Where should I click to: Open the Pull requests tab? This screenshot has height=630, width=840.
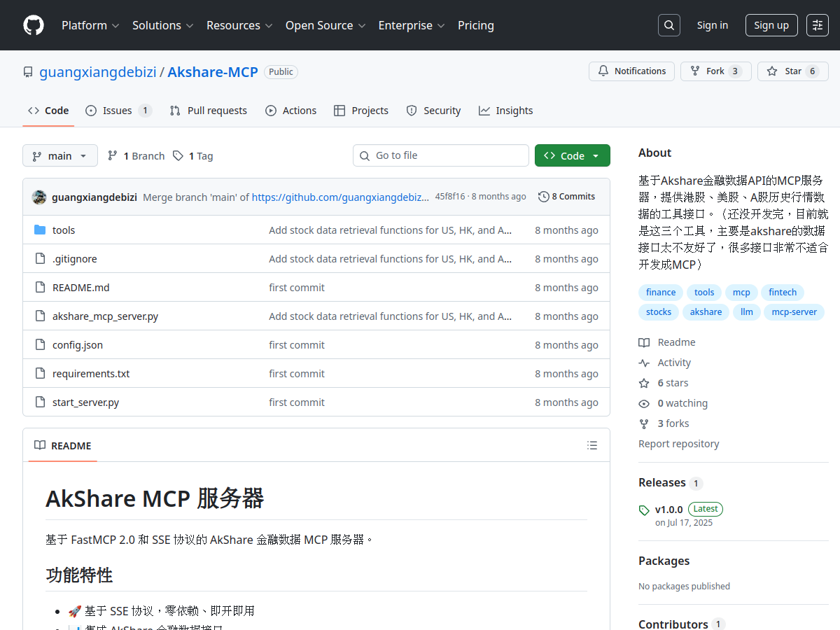point(208,110)
